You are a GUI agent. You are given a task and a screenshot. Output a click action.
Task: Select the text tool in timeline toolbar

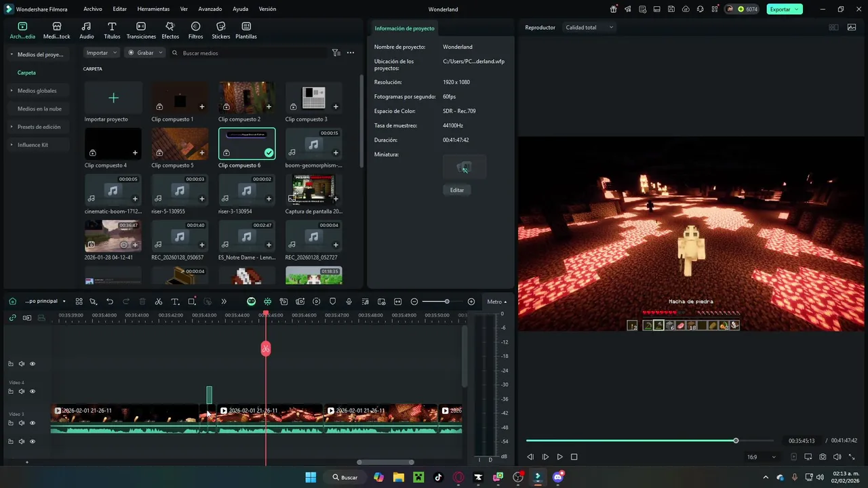(x=175, y=302)
